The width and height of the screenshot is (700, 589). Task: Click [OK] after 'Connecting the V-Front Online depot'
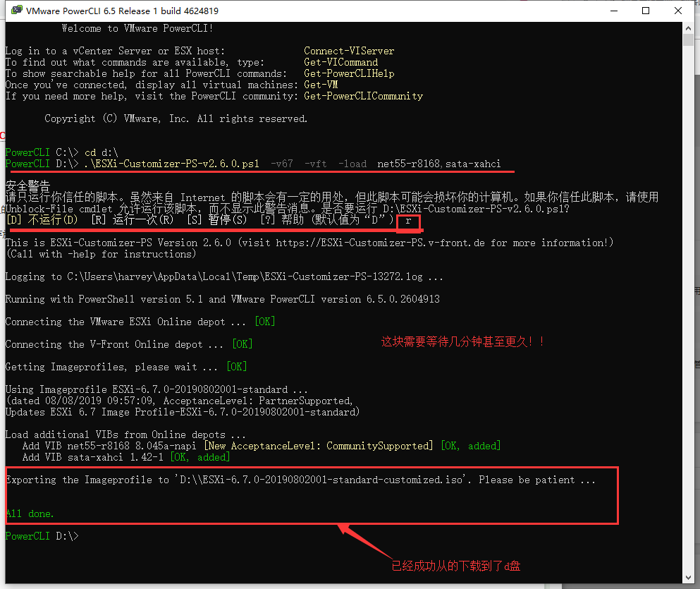click(242, 344)
